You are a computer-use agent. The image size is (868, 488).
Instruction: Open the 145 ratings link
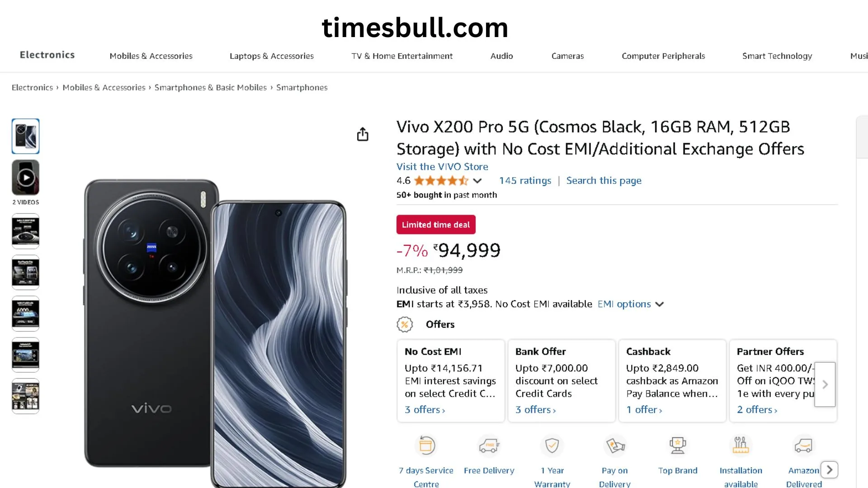(x=525, y=181)
